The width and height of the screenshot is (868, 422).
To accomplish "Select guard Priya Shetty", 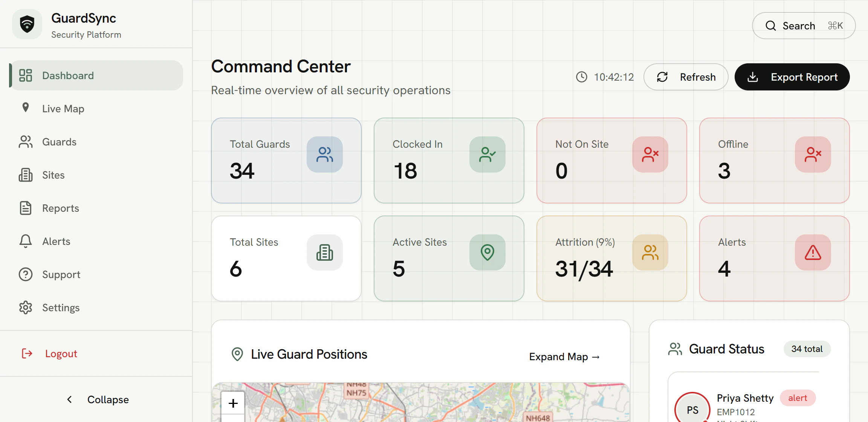I will point(745,398).
